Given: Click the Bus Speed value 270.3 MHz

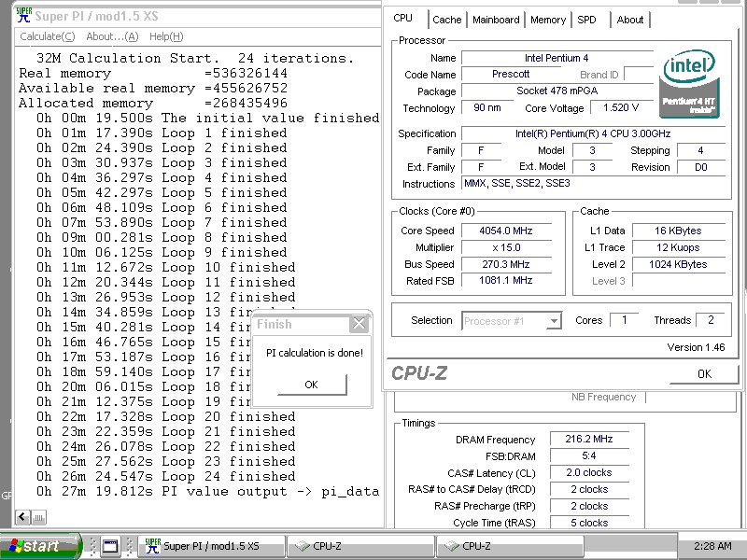Looking at the screenshot, I should [506, 264].
